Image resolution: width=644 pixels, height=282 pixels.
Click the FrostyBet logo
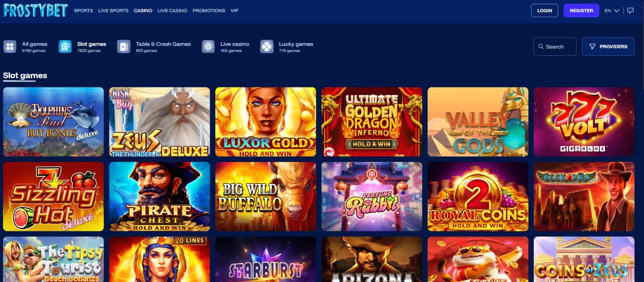click(35, 10)
